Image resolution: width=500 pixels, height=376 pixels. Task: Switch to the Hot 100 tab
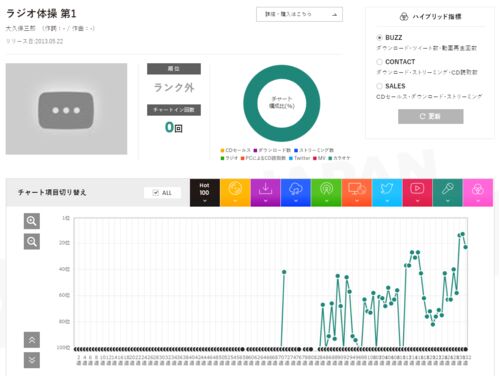[x=205, y=192]
